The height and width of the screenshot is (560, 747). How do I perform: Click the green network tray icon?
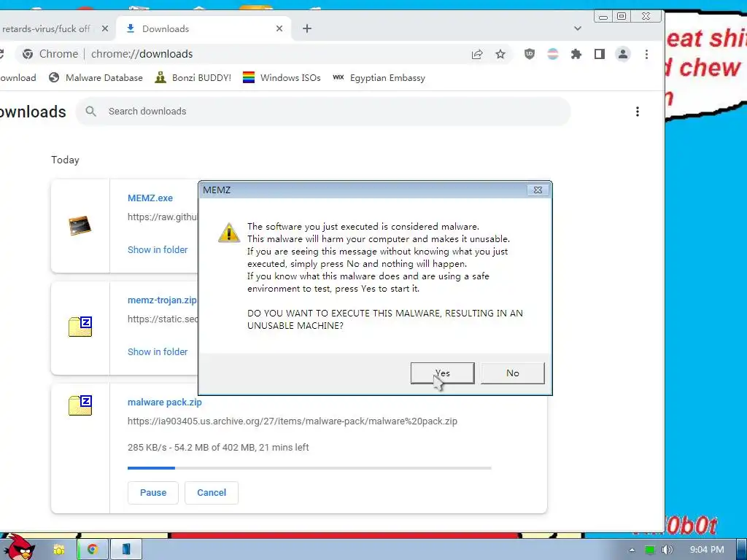coord(650,550)
